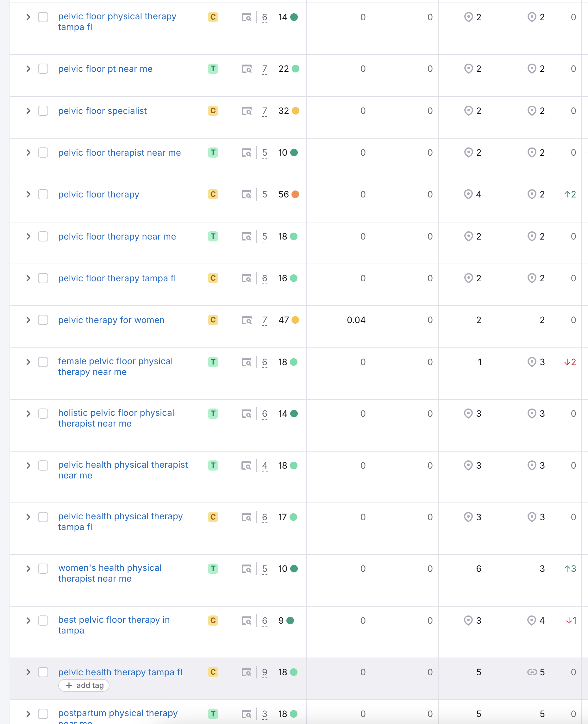Tick the checkbox for "postpartum physical therapy near me"
The height and width of the screenshot is (724, 588).
[43, 714]
